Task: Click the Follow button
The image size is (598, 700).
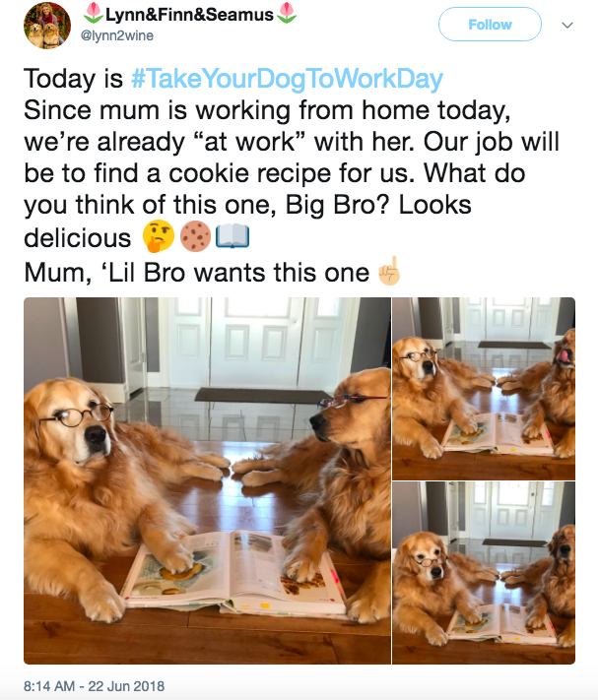Action: tap(490, 24)
